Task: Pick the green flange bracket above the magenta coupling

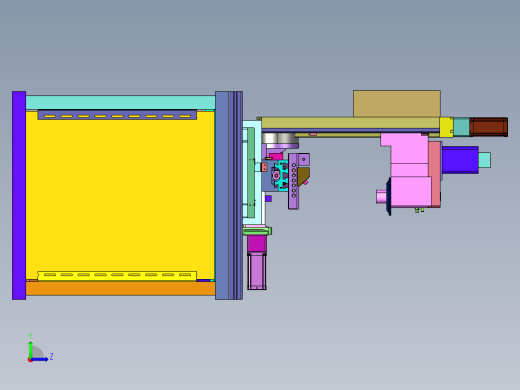Action: (x=257, y=231)
